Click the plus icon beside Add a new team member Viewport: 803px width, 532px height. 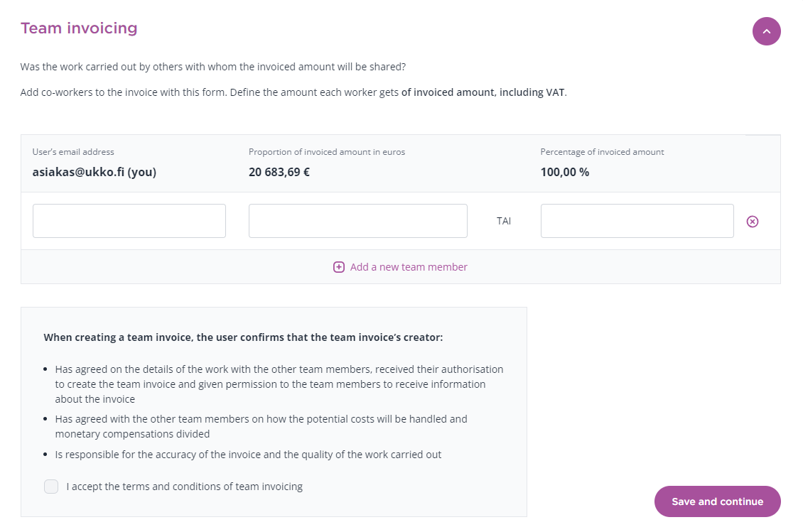tap(338, 267)
